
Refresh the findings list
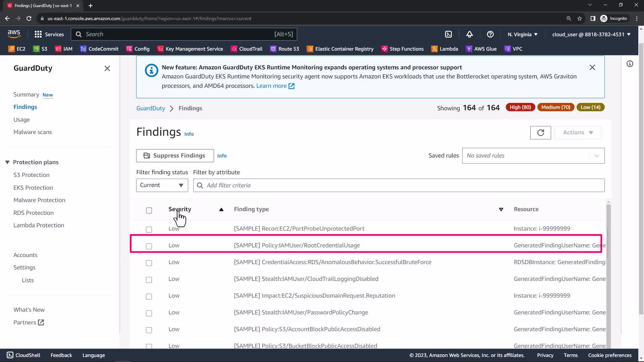(540, 132)
